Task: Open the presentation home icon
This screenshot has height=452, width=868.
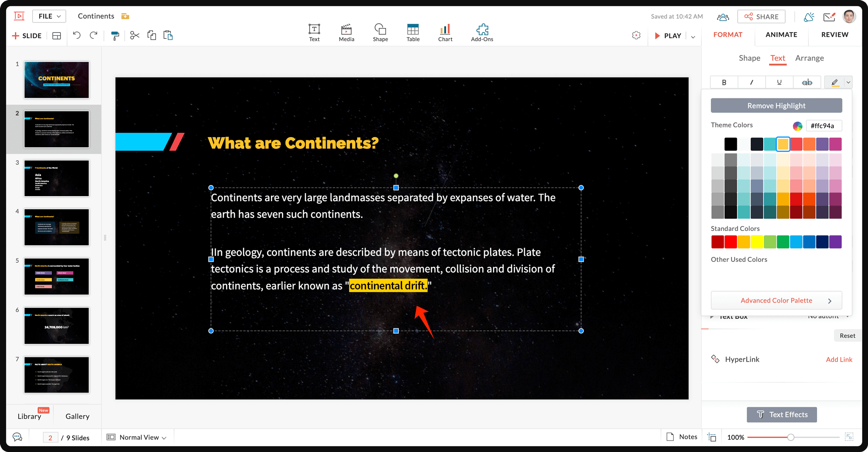Action: pos(19,16)
